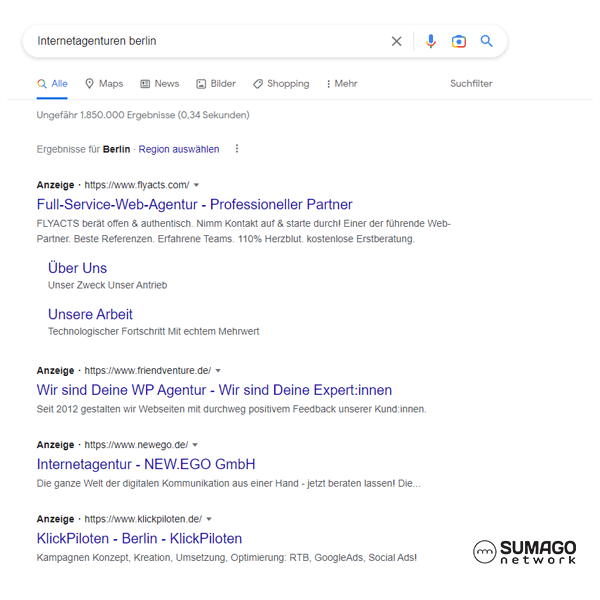Click the https://www.newego.de/ URL text
The width and height of the screenshot is (600, 600).
(136, 445)
